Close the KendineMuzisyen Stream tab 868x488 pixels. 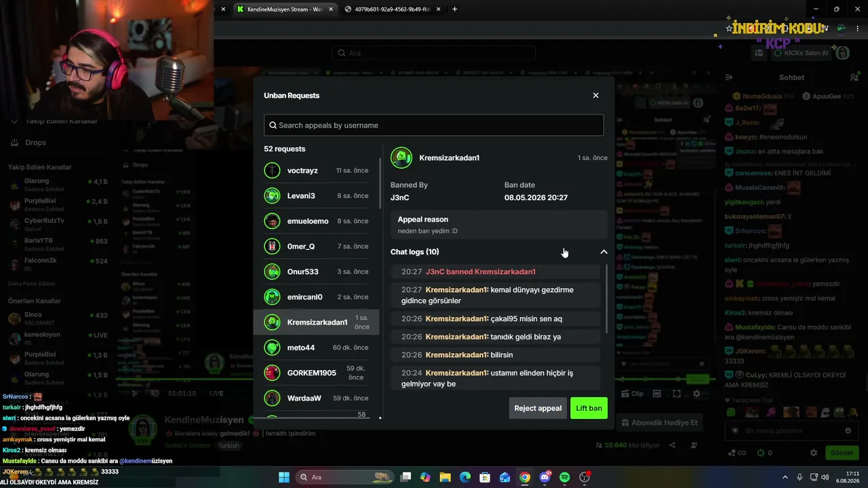click(x=330, y=9)
